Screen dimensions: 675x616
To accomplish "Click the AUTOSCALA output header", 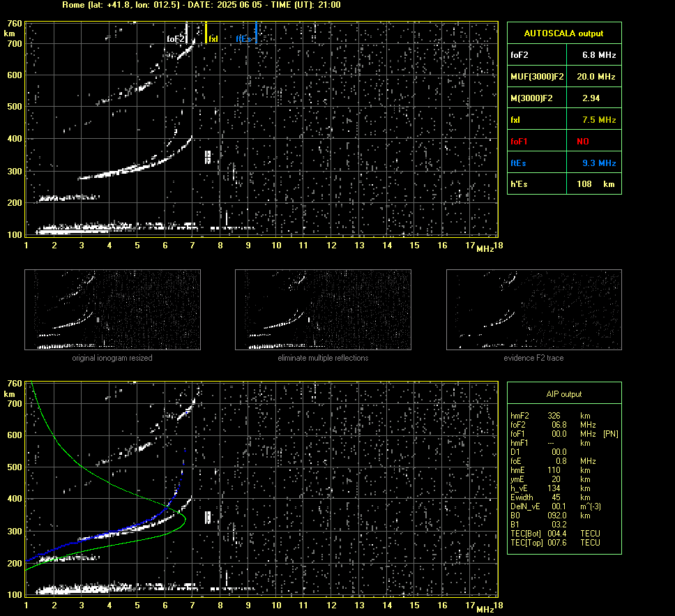I will coord(563,33).
